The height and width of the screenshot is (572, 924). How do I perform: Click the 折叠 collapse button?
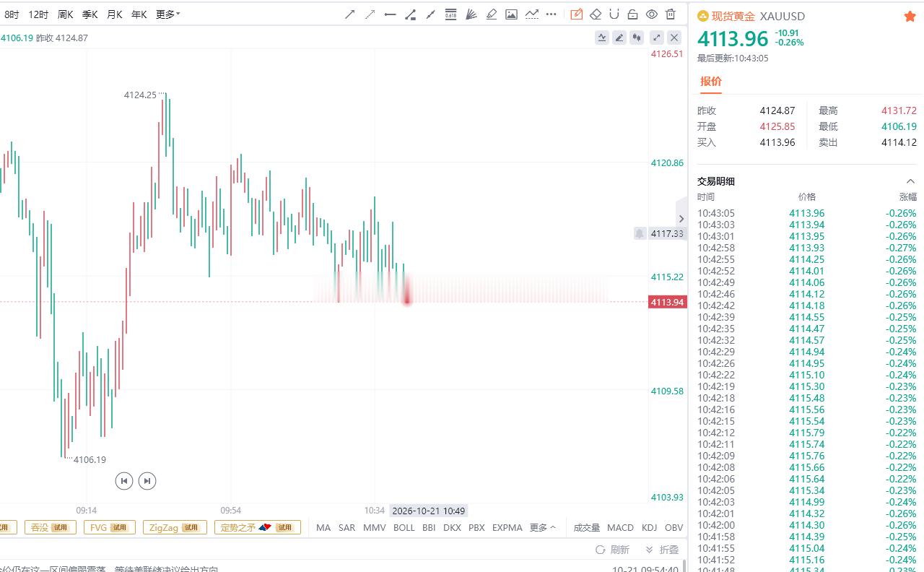point(662,550)
